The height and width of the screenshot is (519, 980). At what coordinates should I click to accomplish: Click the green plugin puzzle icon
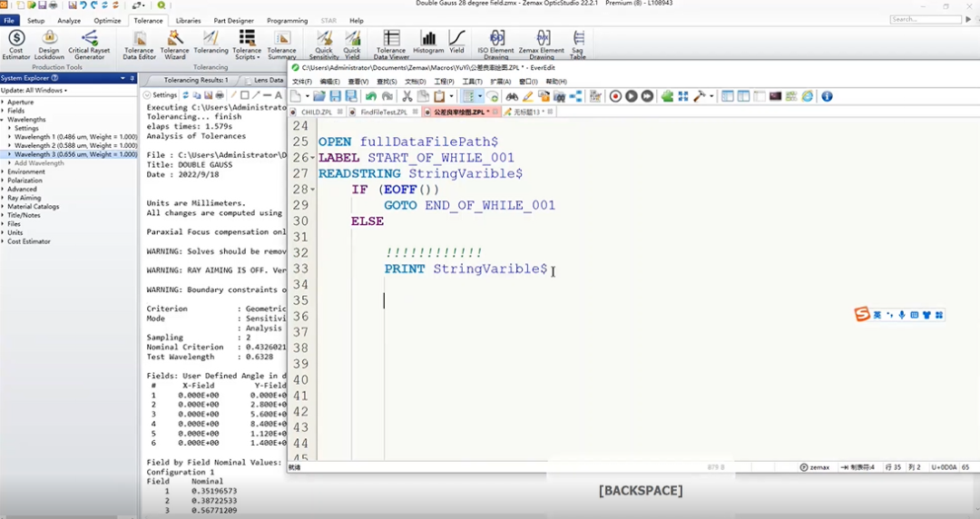coord(667,96)
